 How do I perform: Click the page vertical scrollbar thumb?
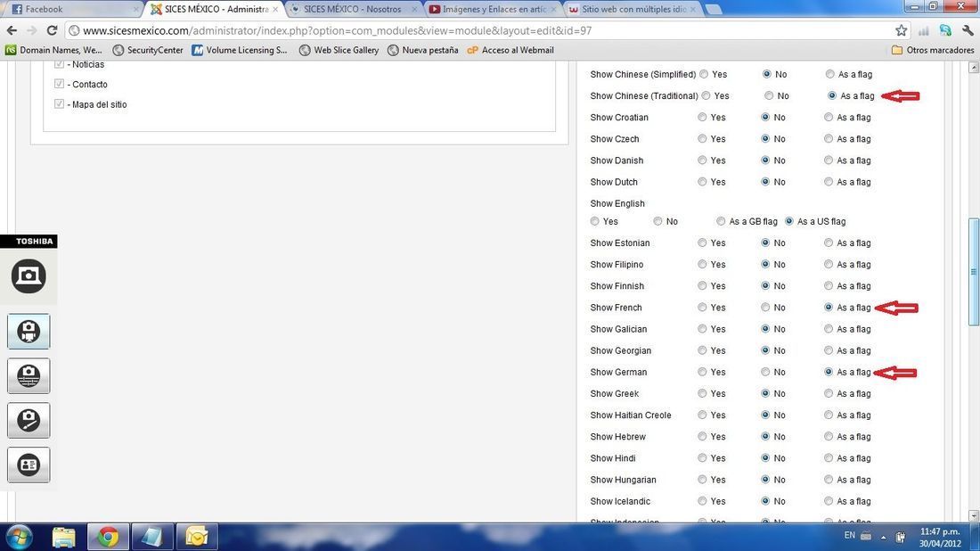pos(973,271)
